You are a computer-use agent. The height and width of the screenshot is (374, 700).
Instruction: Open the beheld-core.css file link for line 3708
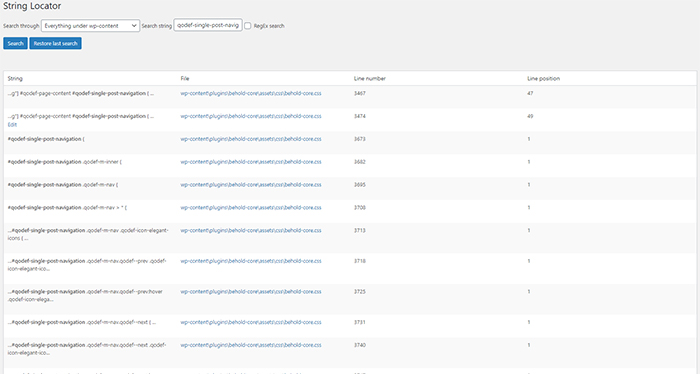251,208
